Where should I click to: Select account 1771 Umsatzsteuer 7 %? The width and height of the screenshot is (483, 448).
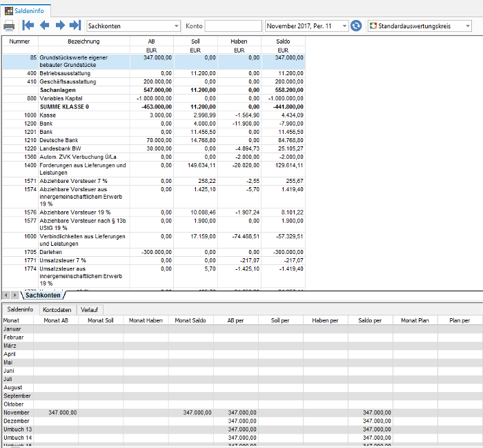pyautogui.click(x=154, y=260)
